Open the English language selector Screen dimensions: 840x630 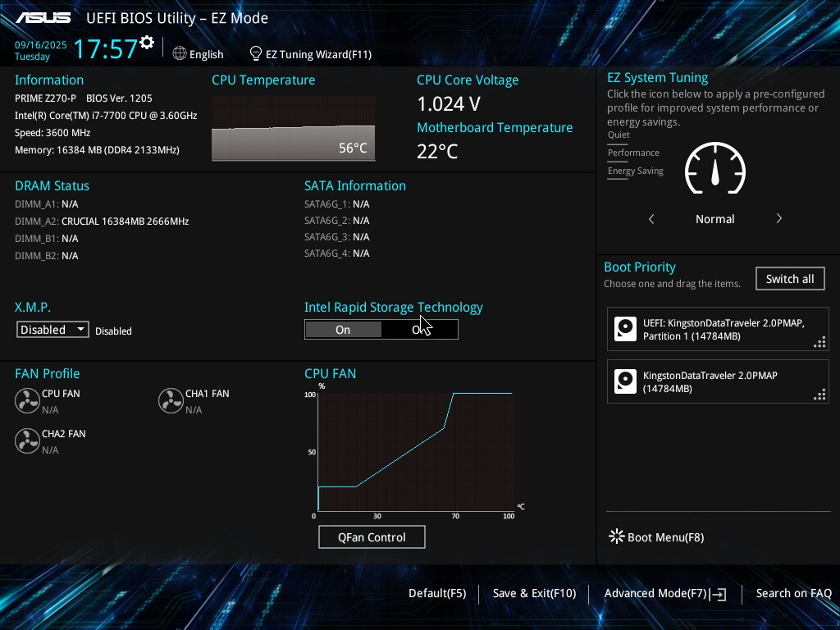coord(206,54)
